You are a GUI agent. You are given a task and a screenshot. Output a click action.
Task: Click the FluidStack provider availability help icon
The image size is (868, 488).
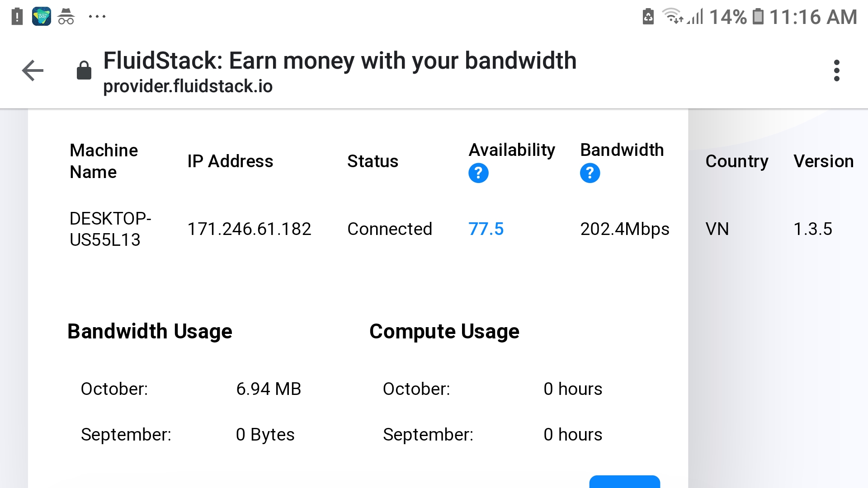[x=477, y=174]
